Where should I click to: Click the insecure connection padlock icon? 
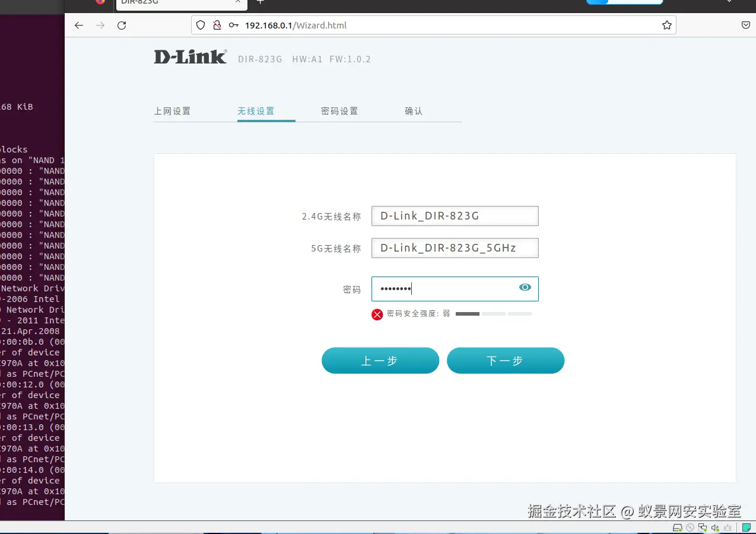tap(217, 26)
